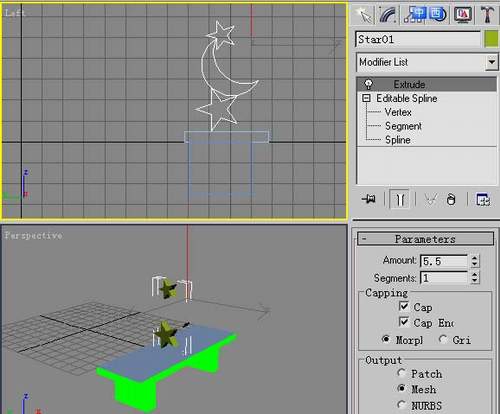Click Make Unique icon below stack

(431, 199)
